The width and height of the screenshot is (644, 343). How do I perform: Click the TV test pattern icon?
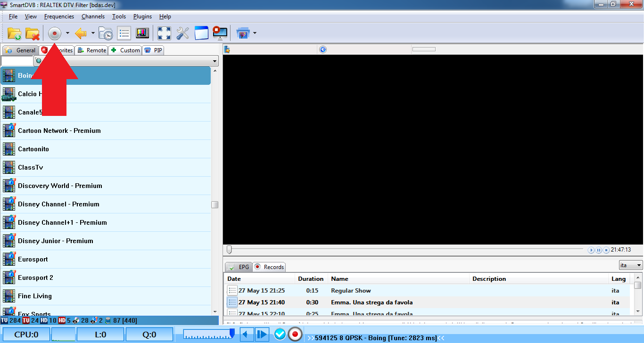pos(142,33)
